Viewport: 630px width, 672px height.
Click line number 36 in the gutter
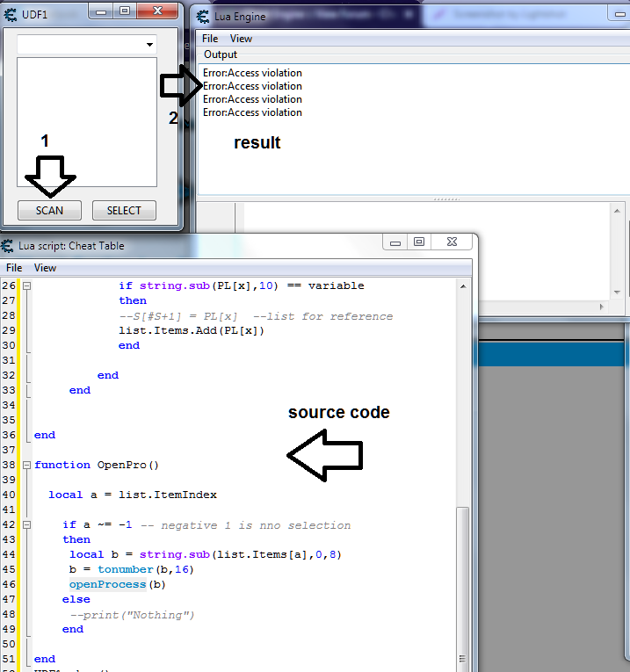coord(9,435)
